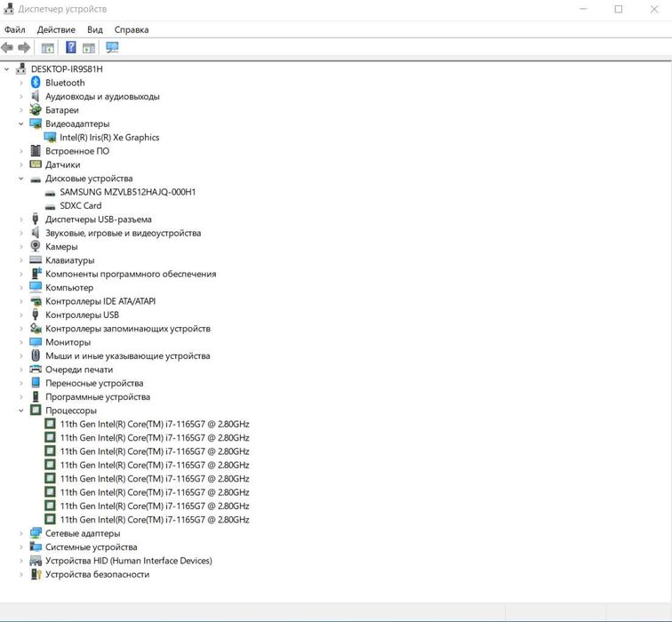Expand the Контроллеры IDE ATA/ATAPI category
Viewport: 672px width, 622px height.
(x=21, y=301)
